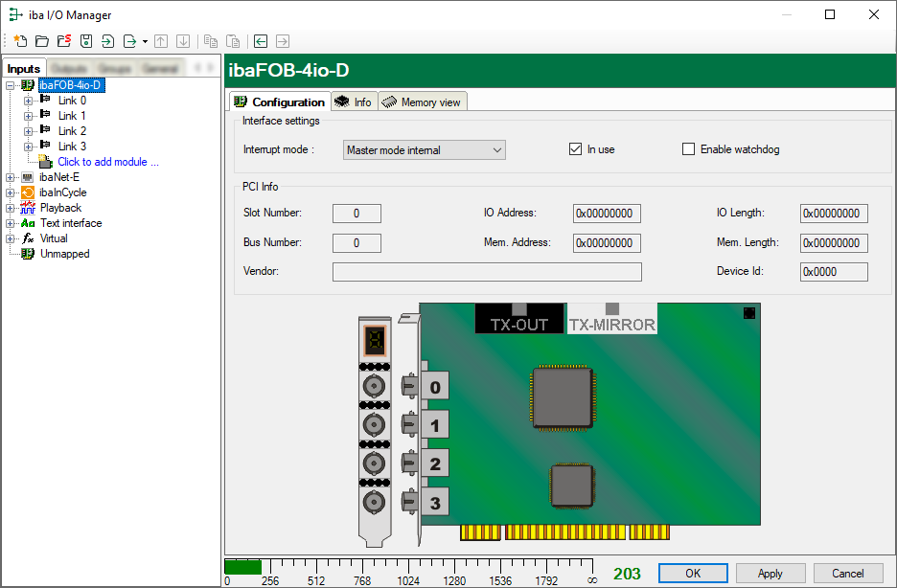Click the import icon with inward green arrow
Image resolution: width=897 pixels, height=588 pixels.
[107, 41]
